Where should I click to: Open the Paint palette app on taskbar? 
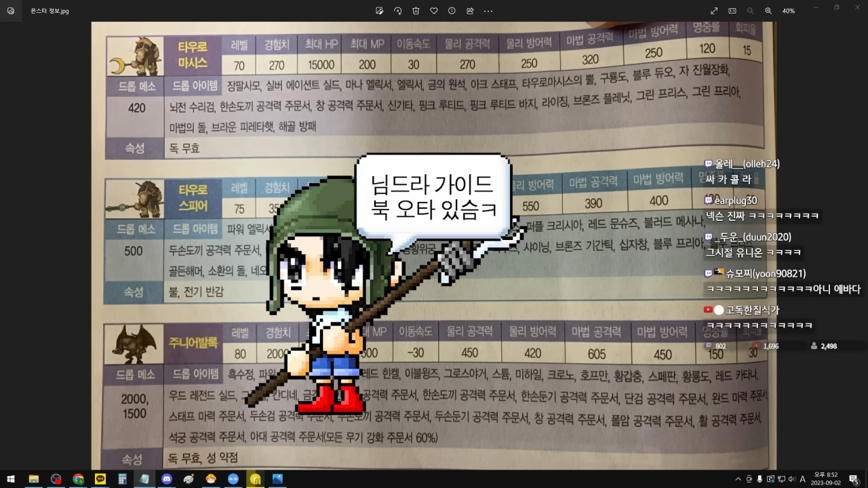[189, 479]
